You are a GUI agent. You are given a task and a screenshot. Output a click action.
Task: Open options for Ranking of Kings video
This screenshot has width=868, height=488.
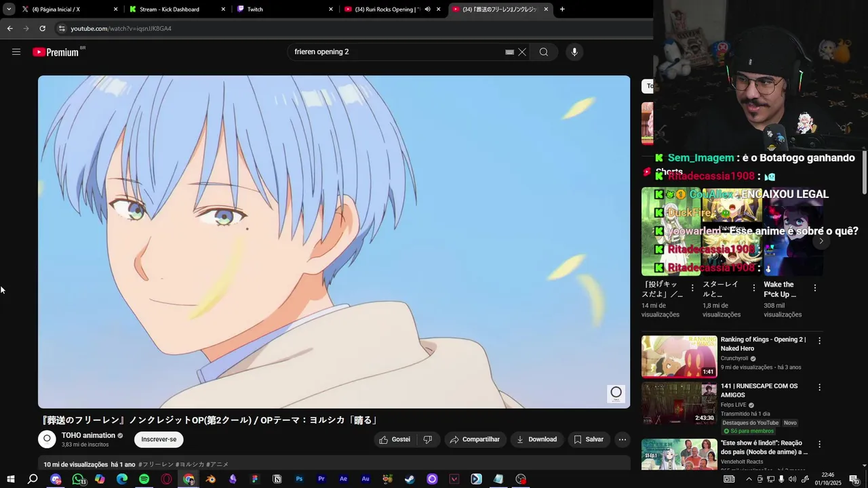[x=819, y=341]
